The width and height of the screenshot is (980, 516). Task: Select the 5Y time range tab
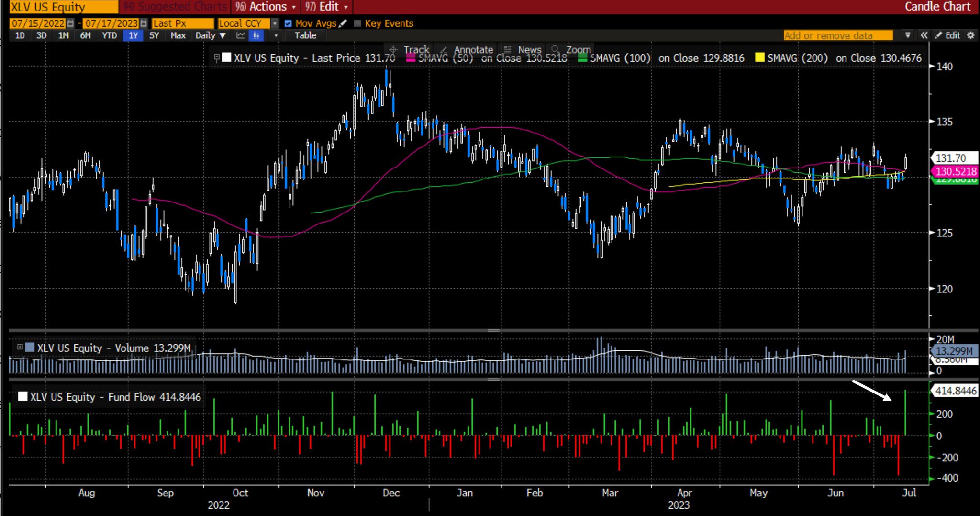[154, 35]
